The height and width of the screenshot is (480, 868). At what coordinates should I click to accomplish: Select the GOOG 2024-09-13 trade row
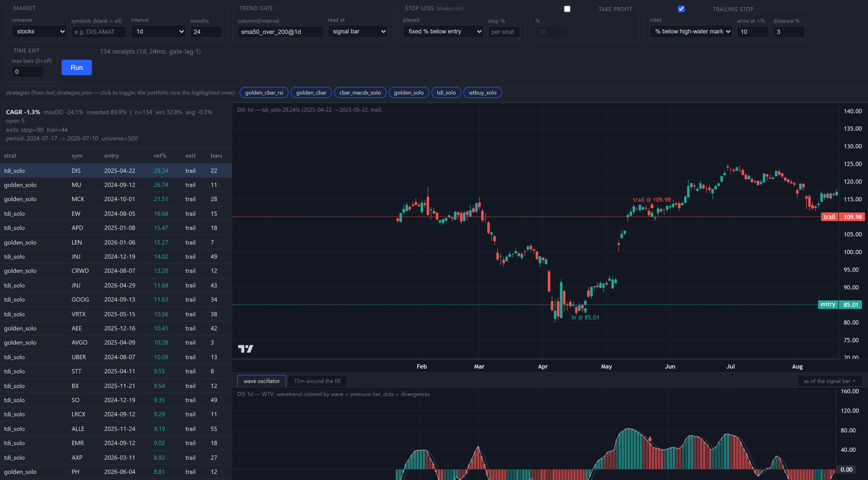pyautogui.click(x=116, y=300)
